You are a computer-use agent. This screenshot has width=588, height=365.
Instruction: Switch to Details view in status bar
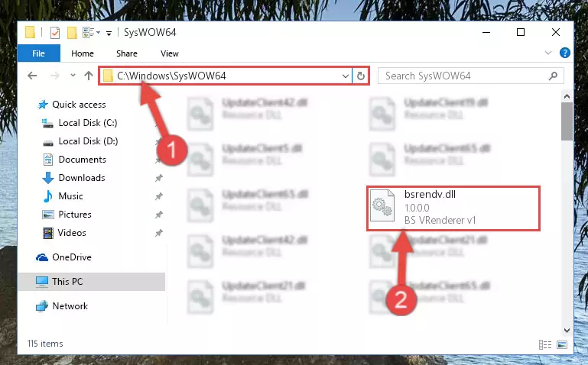[x=545, y=344]
